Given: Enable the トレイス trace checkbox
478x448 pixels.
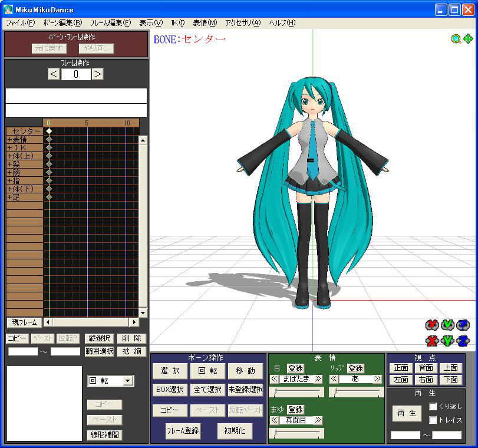Looking at the screenshot, I should [x=433, y=420].
